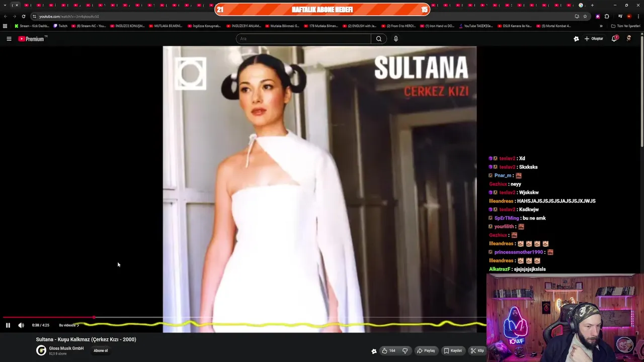This screenshot has height=362, width=644.
Task: Click chat username 'AlkatrazF'
Action: [x=500, y=269]
